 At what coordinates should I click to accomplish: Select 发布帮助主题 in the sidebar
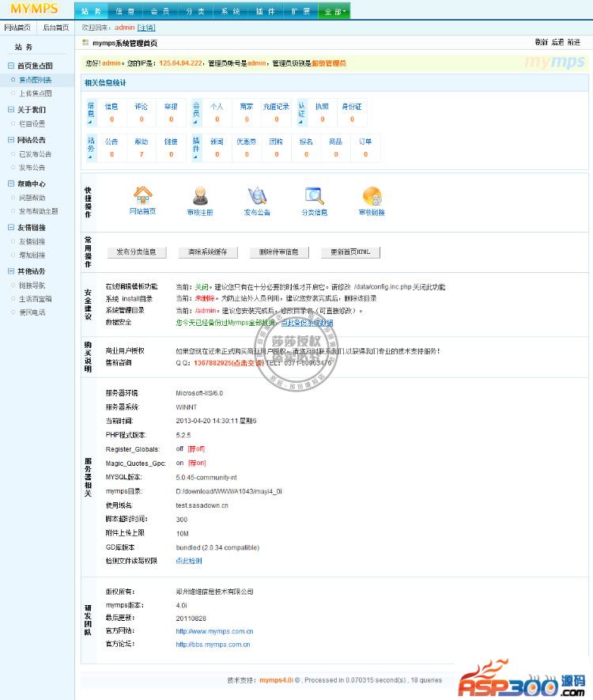pos(39,211)
